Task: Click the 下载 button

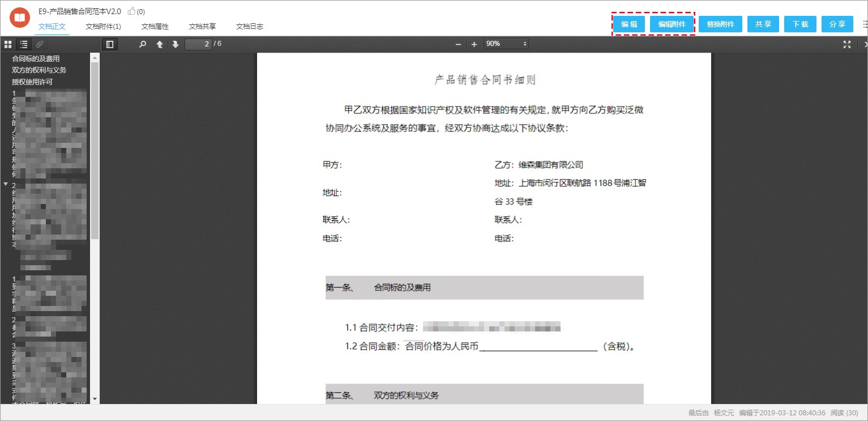Action: 800,24
